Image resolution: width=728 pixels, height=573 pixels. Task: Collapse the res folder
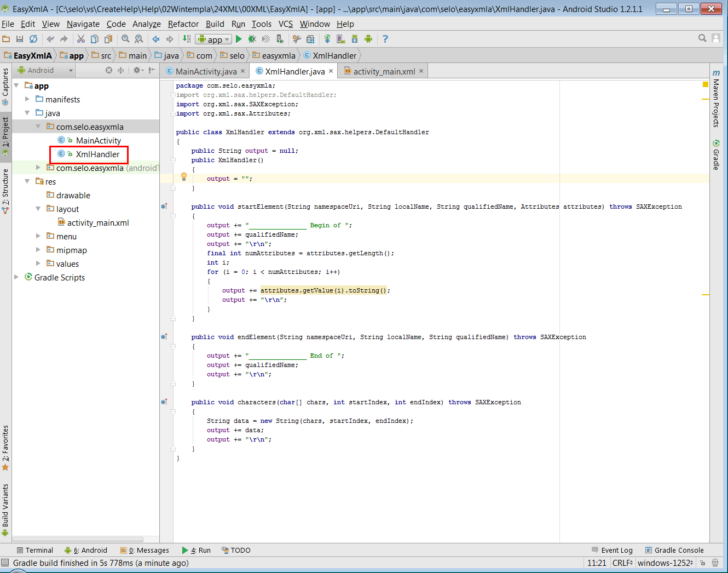point(27,181)
